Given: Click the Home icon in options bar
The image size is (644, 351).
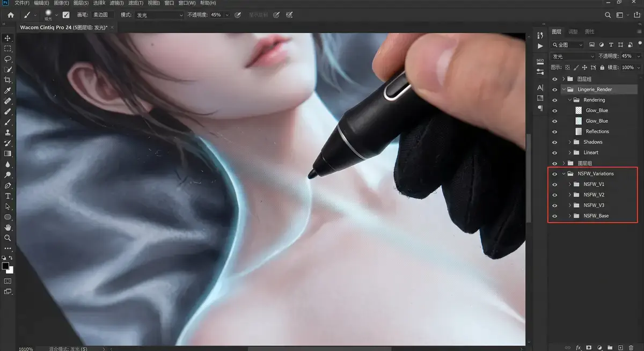Looking at the screenshot, I should pyautogui.click(x=11, y=15).
